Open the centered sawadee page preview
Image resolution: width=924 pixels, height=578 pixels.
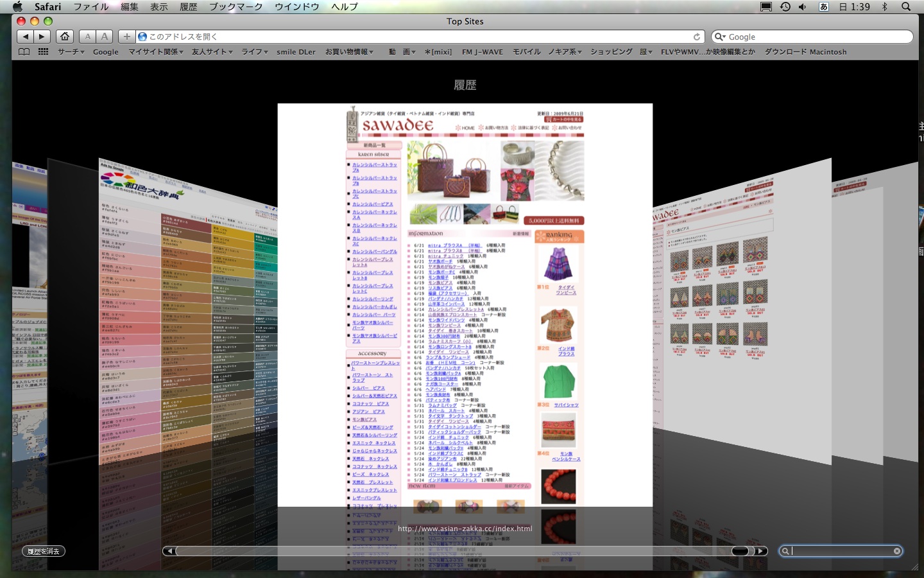pyautogui.click(x=465, y=305)
